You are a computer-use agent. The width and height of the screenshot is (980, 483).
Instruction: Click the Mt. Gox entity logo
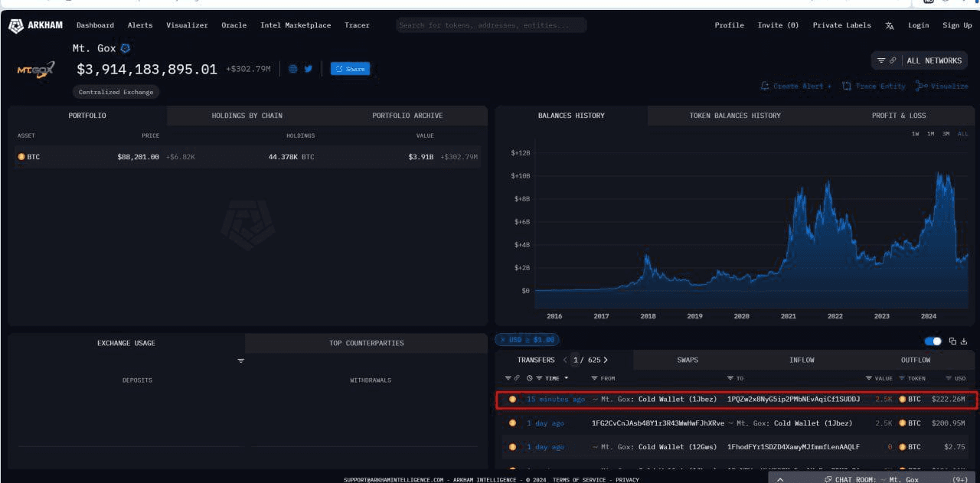[36, 70]
